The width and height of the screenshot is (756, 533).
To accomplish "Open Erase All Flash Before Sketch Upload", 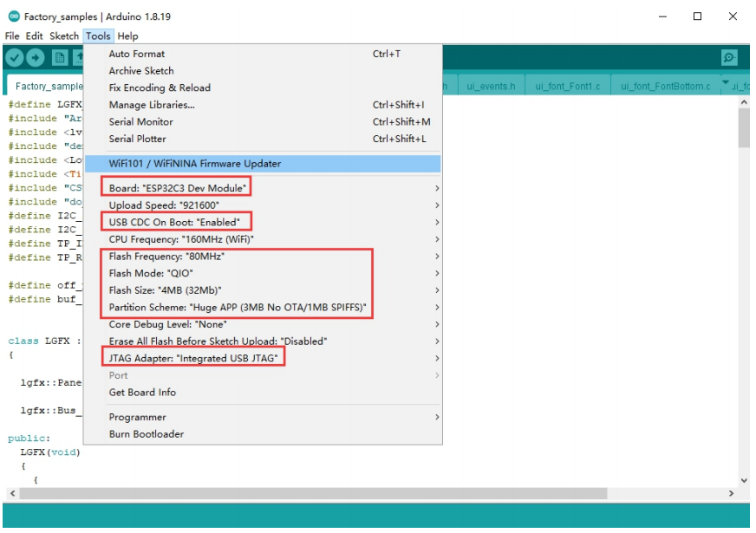I will (263, 341).
